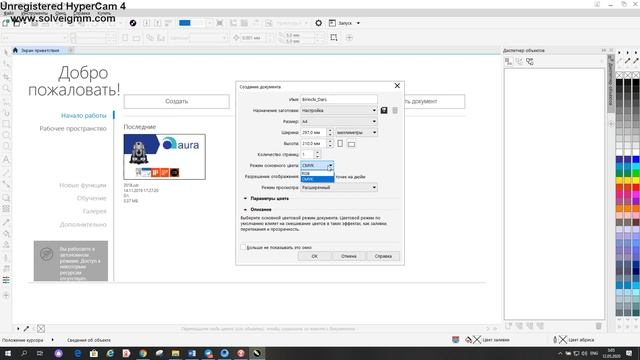Open the Назначение заготовки preset dropdown

pos(338,110)
